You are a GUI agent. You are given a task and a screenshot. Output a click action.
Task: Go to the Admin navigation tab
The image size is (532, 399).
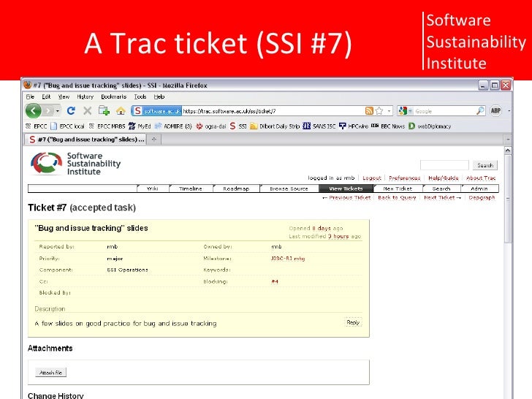tap(479, 189)
